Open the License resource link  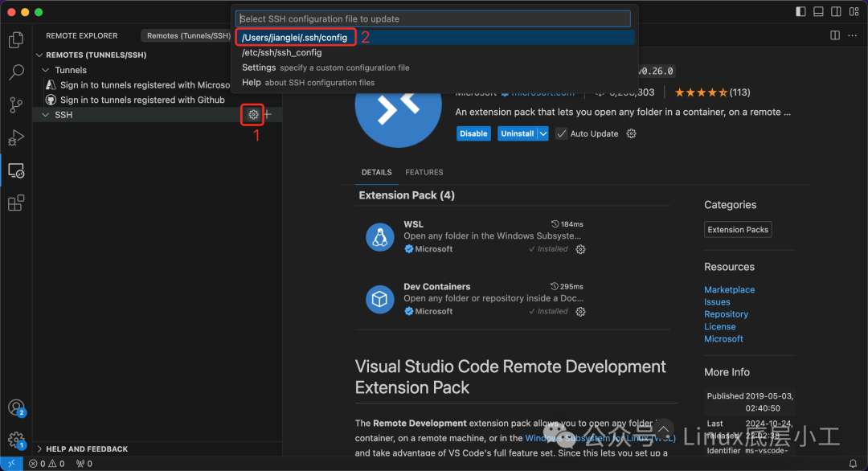click(719, 326)
